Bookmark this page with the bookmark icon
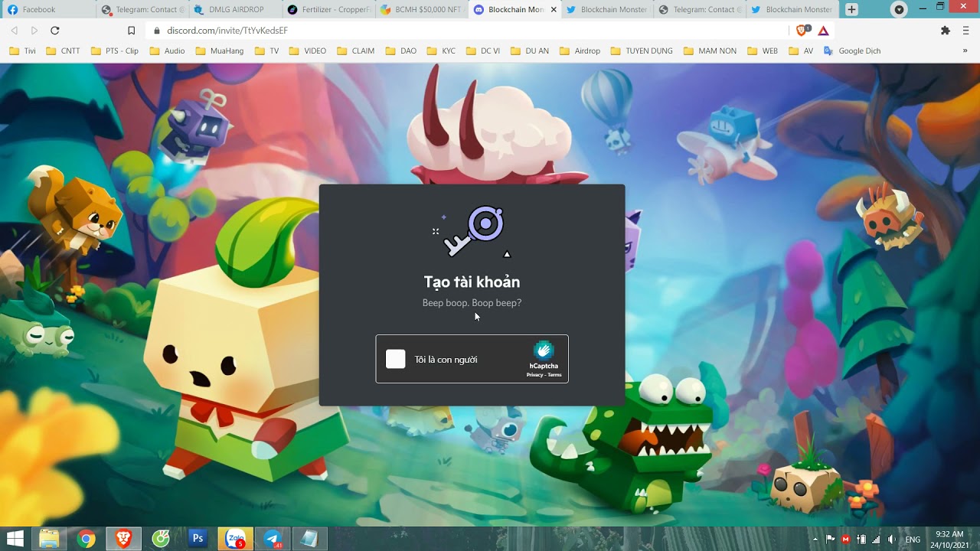This screenshot has height=551, width=980. coord(131,31)
